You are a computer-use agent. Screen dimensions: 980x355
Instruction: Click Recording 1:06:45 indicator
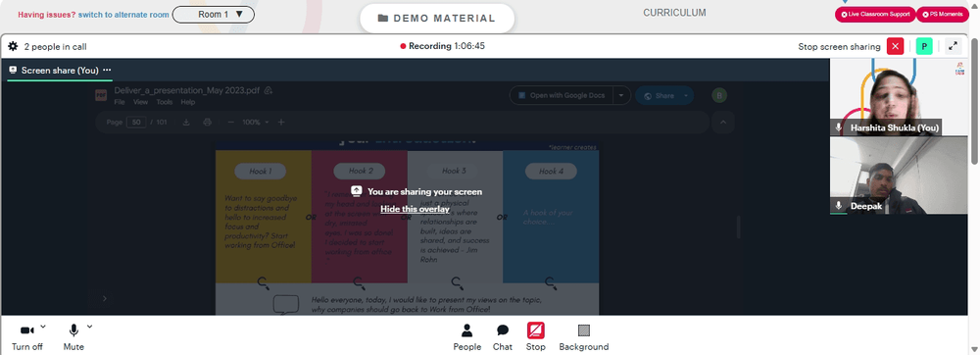[443, 46]
